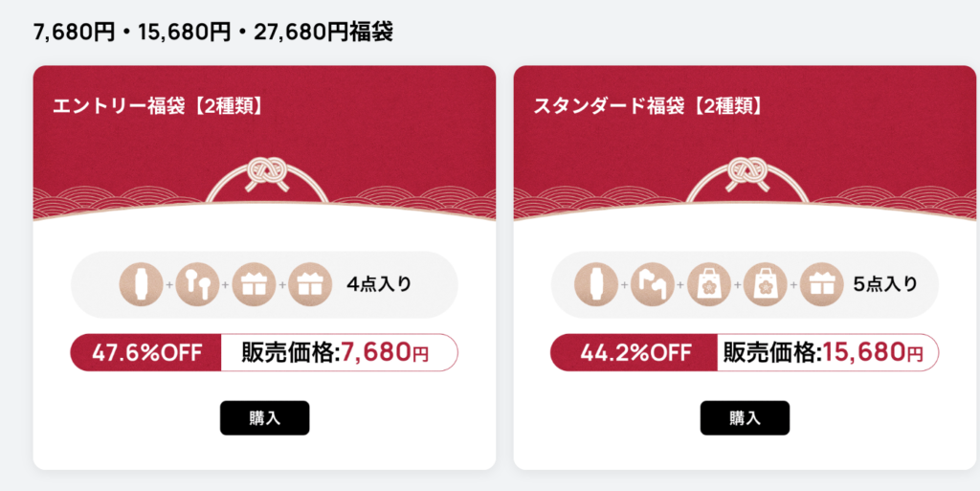Viewport: 980px width, 491px height.
Task: Select second shopping bag icon in Standard bag
Action: coord(765,285)
